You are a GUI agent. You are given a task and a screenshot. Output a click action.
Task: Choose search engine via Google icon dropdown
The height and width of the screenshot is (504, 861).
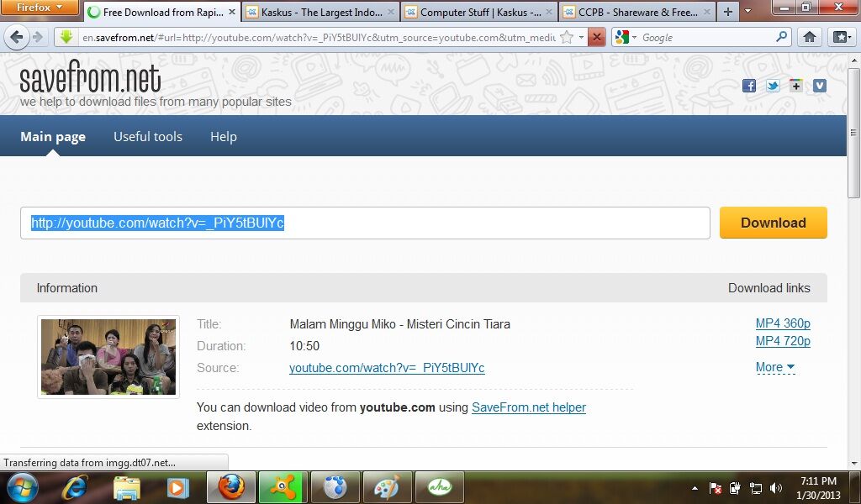(x=626, y=37)
